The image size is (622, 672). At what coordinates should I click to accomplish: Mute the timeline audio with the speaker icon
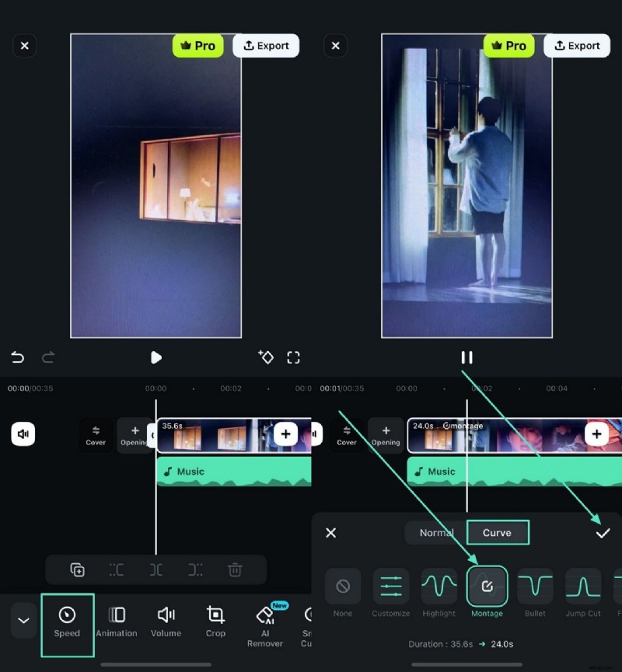[x=23, y=434]
